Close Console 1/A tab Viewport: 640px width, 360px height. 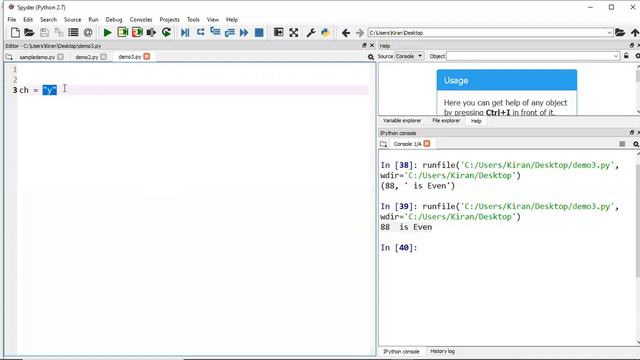pyautogui.click(x=427, y=143)
